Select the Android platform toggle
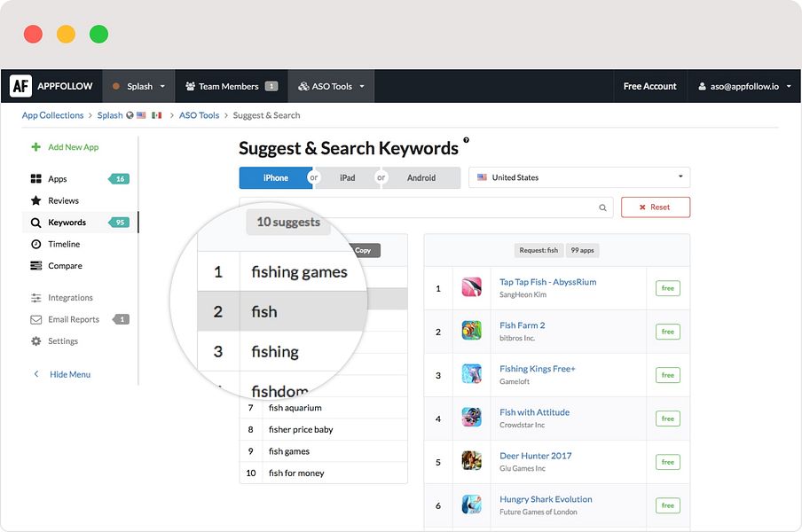Viewport: 802px width, 532px height. pyautogui.click(x=421, y=177)
